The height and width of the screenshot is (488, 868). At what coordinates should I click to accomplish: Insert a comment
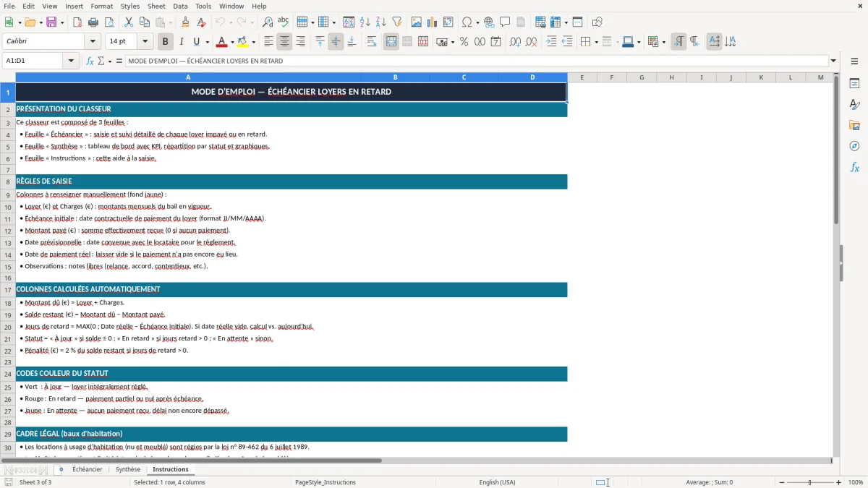tap(505, 22)
